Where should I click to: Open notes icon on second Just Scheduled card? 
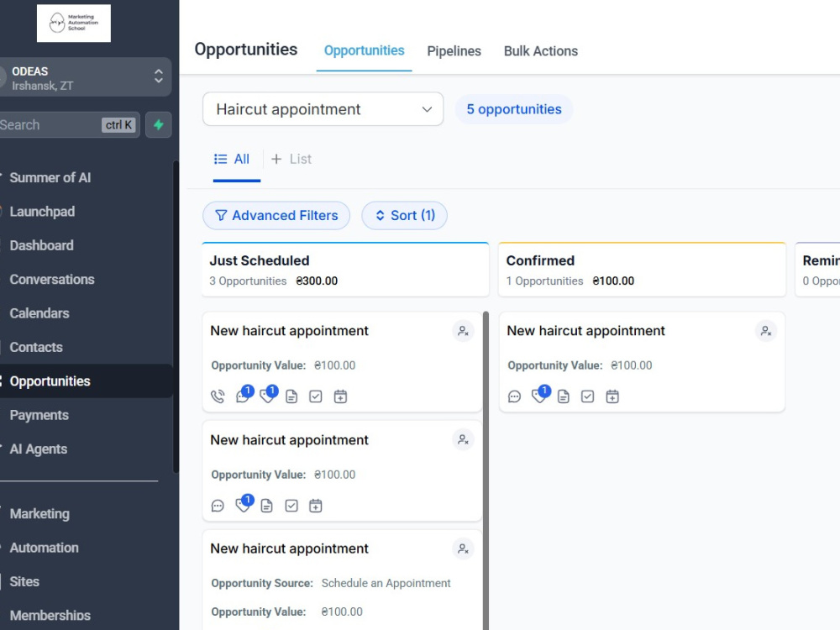pyautogui.click(x=266, y=506)
